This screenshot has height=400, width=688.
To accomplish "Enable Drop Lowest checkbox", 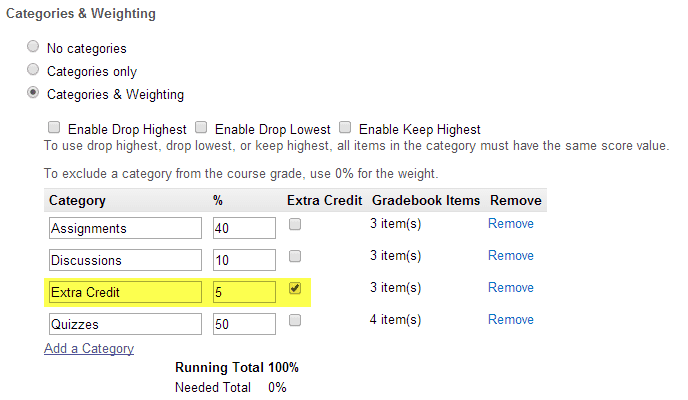I will click(201, 127).
